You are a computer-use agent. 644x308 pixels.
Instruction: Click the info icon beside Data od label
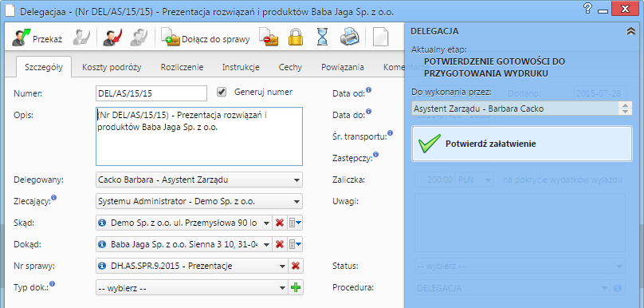368,89
